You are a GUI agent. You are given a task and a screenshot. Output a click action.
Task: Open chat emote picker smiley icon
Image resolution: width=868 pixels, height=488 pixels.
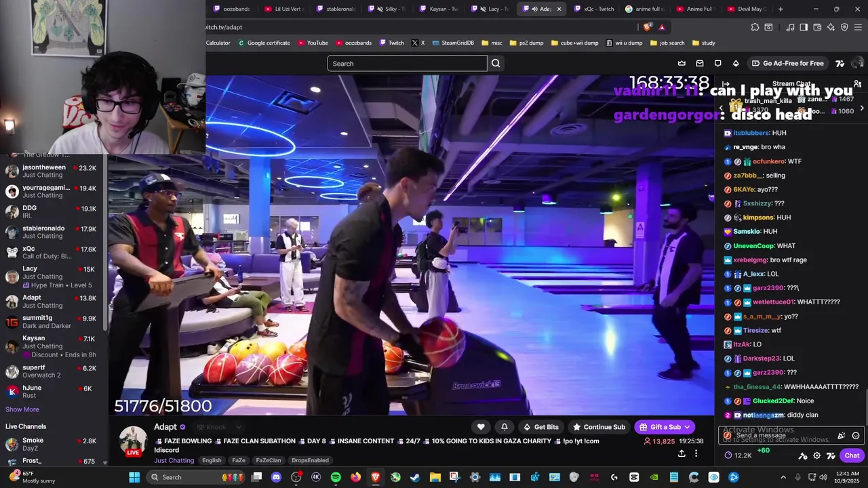pos(856,436)
